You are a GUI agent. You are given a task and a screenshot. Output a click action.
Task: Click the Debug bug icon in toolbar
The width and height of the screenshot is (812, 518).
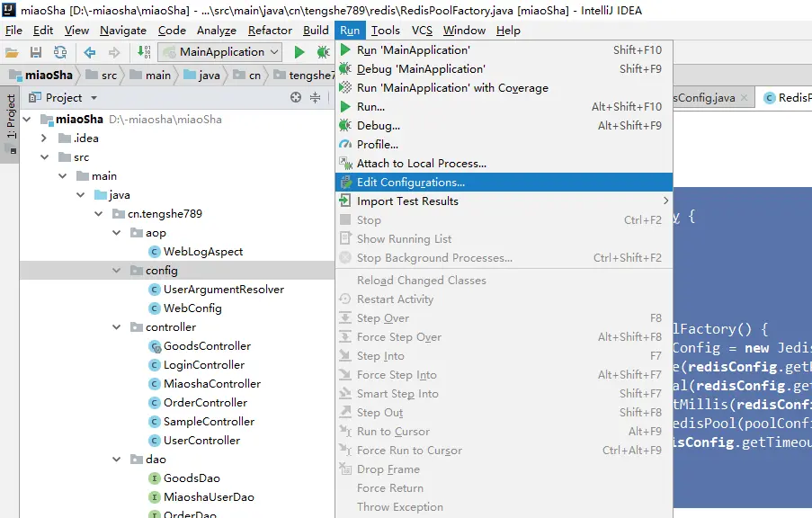pyautogui.click(x=323, y=52)
